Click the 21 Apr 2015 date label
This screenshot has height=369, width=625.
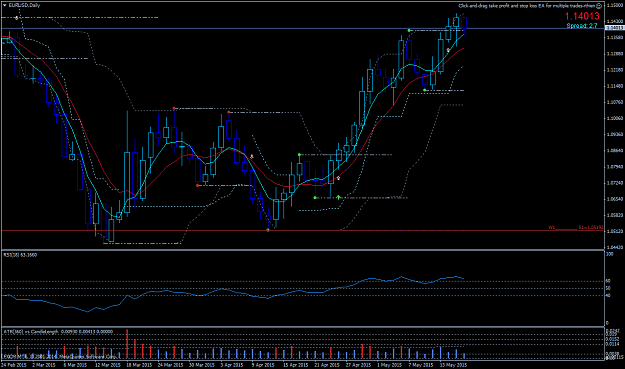pyautogui.click(x=327, y=365)
